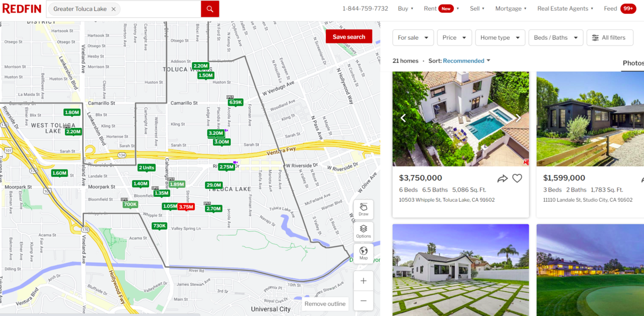
Task: Call the 1-844-759-7732 phone link
Action: 365,9
